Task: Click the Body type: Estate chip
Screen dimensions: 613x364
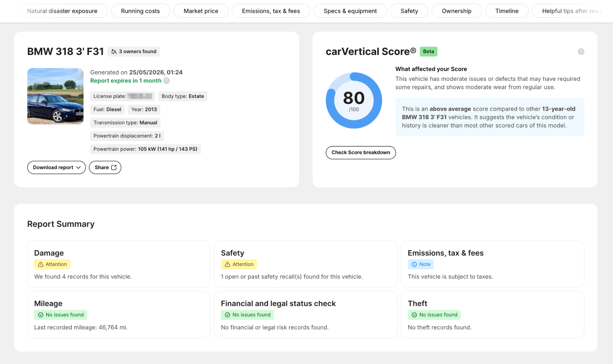Action: pyautogui.click(x=183, y=96)
